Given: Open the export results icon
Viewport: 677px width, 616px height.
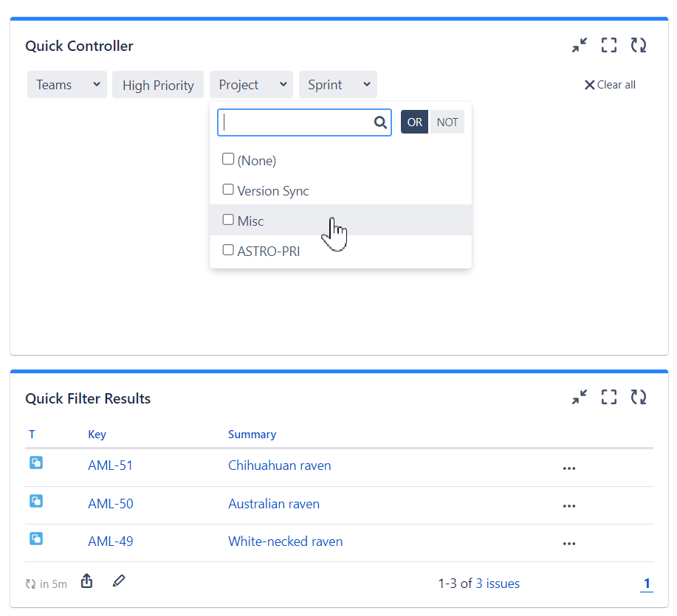Looking at the screenshot, I should [x=86, y=581].
